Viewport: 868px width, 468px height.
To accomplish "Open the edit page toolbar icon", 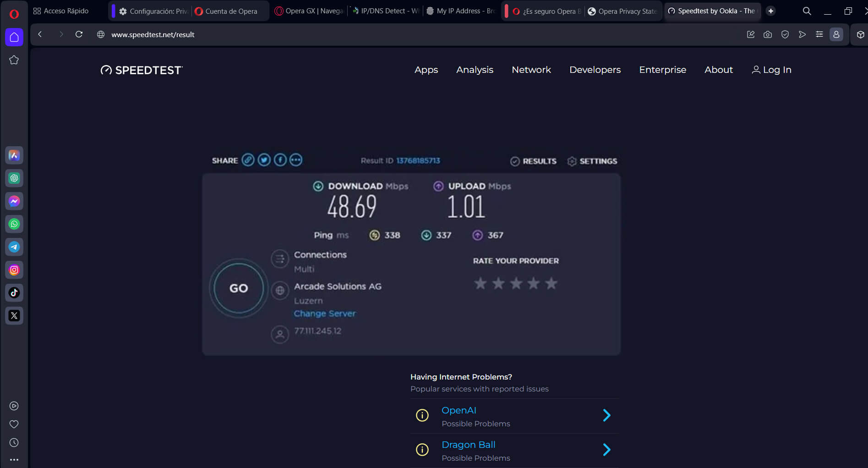I will [751, 34].
